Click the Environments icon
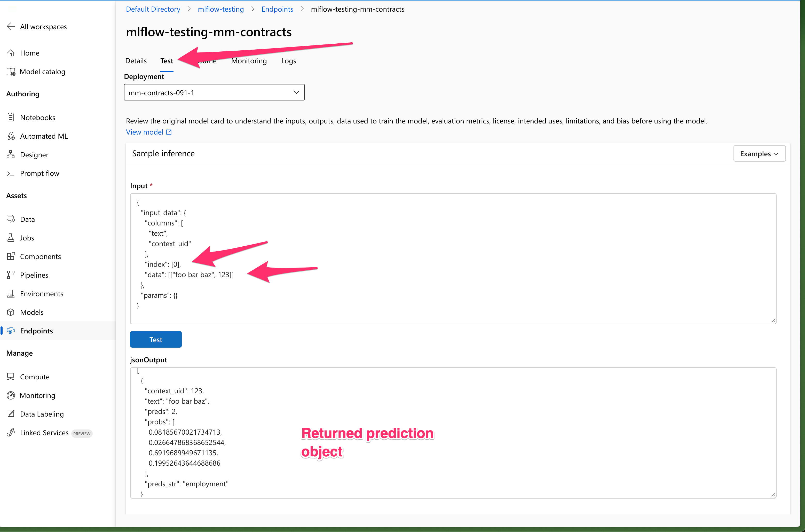 [x=11, y=294]
